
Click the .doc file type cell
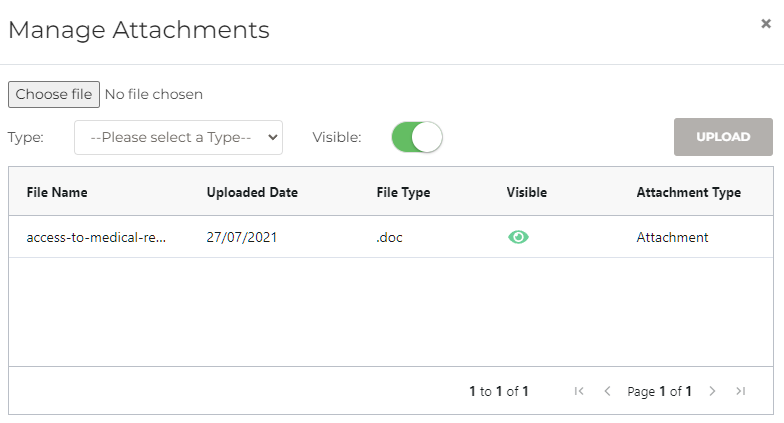pos(391,237)
